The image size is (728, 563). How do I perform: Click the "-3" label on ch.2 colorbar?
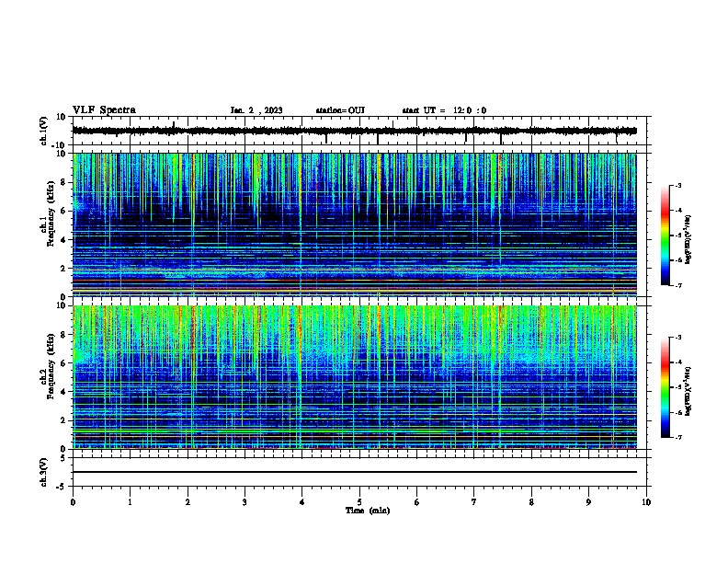point(678,338)
